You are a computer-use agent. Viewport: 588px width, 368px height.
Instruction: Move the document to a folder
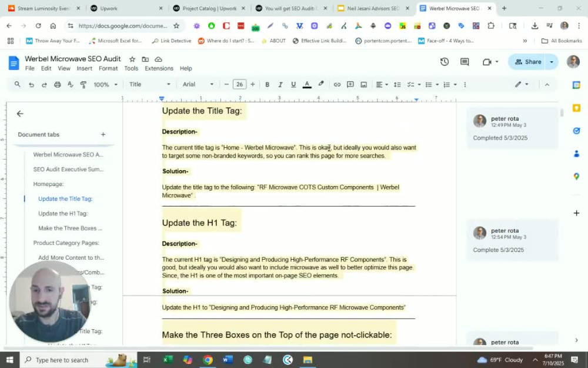[x=145, y=59]
